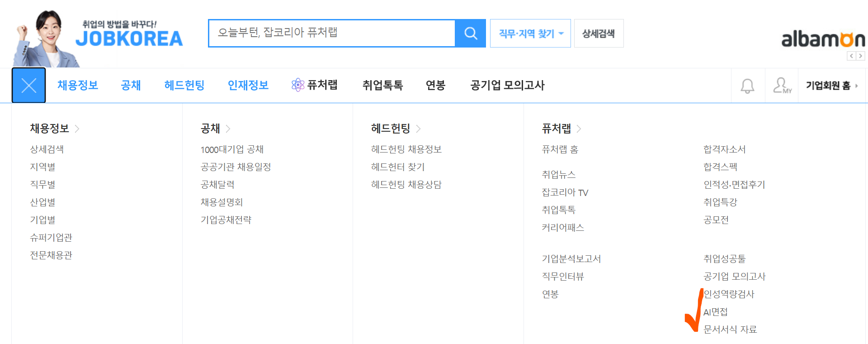Viewport: 868px width, 344px height.
Task: Open the 취업톡톡 nav tab
Action: click(x=382, y=85)
